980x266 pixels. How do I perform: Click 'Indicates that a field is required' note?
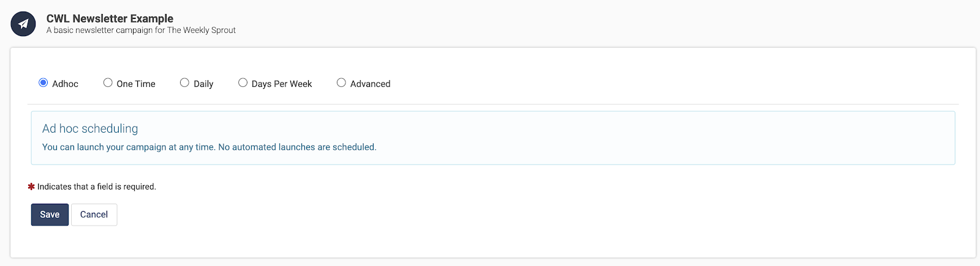[97, 187]
